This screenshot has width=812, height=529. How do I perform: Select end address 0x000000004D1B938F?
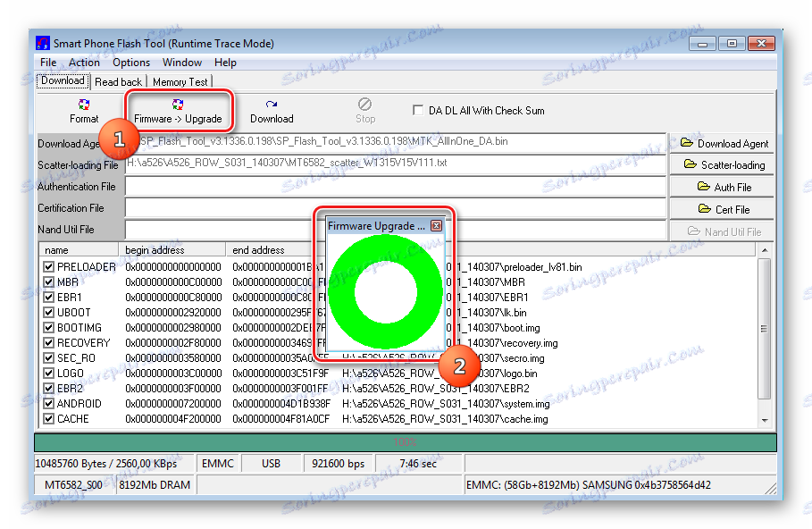click(x=281, y=404)
